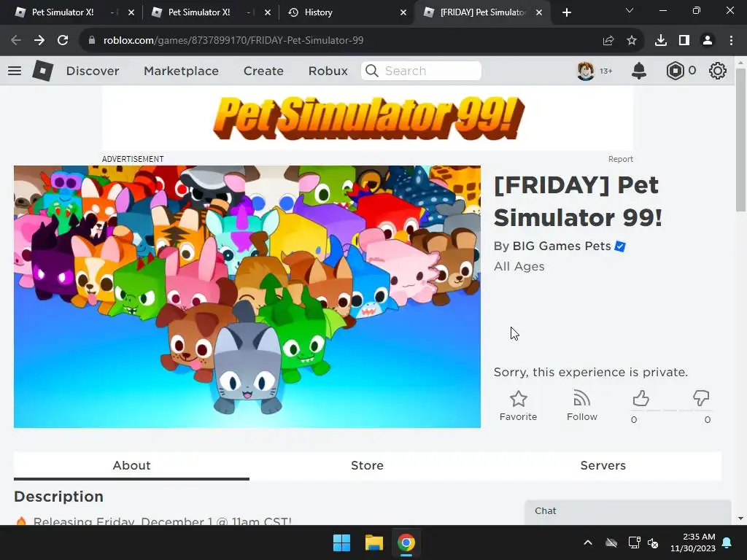The width and height of the screenshot is (747, 560).
Task: Open a new browser tab
Action: (566, 12)
